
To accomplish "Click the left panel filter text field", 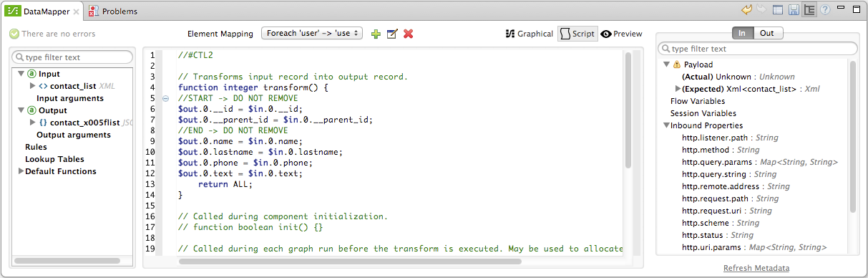I will (x=73, y=57).
